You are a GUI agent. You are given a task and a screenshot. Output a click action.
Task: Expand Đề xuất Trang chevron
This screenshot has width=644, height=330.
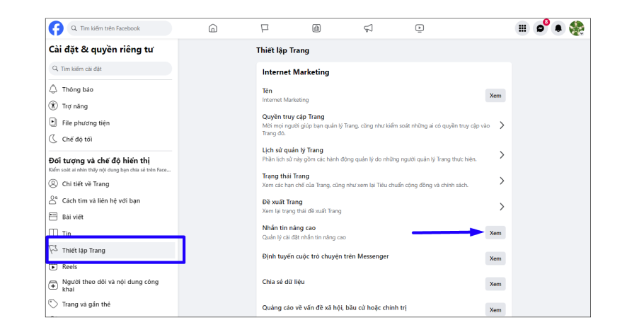(502, 207)
